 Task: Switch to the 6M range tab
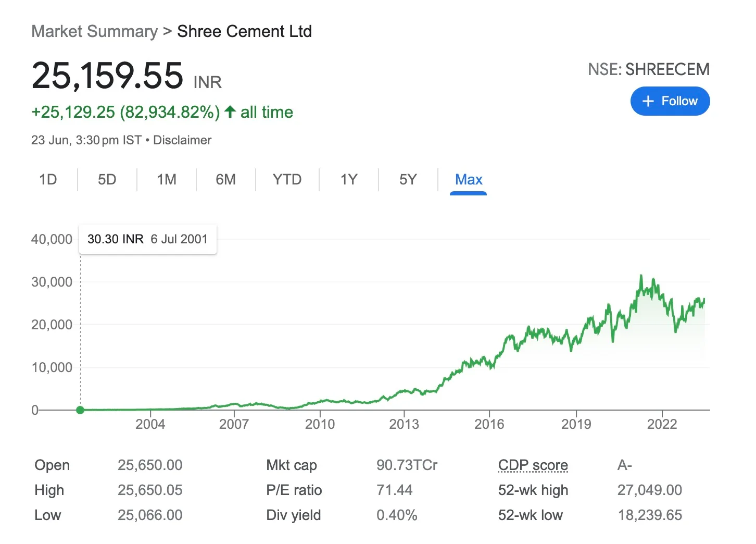coord(225,180)
